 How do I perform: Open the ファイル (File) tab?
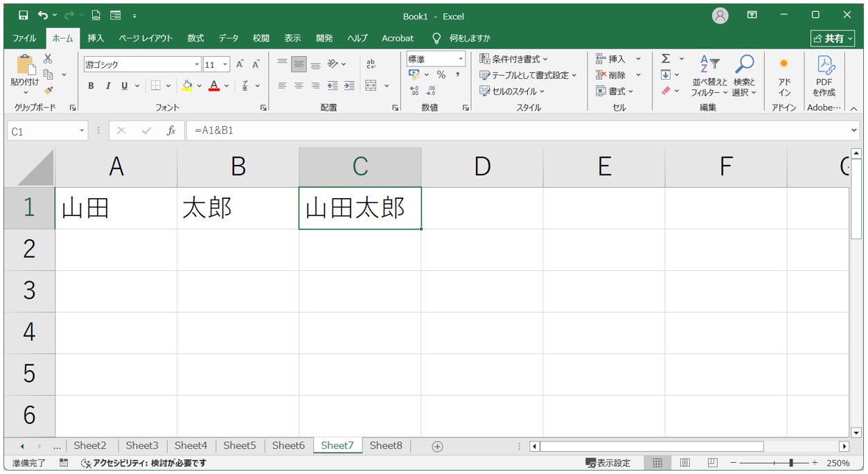[x=24, y=38]
